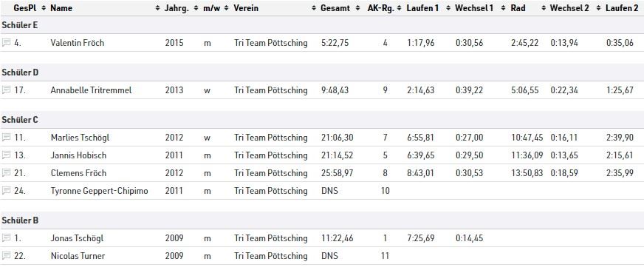Screen dimensions: 644x273
Task: Sort by Gesamt time column
Action: tap(335, 8)
